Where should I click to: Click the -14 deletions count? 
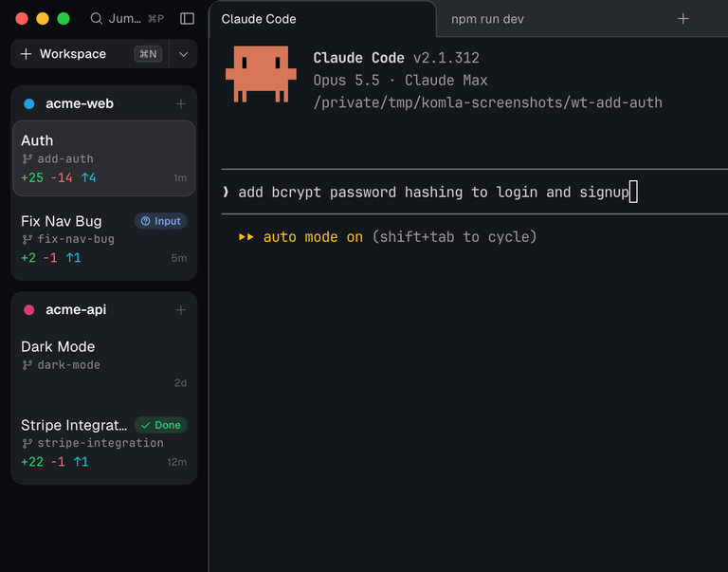[x=62, y=178]
